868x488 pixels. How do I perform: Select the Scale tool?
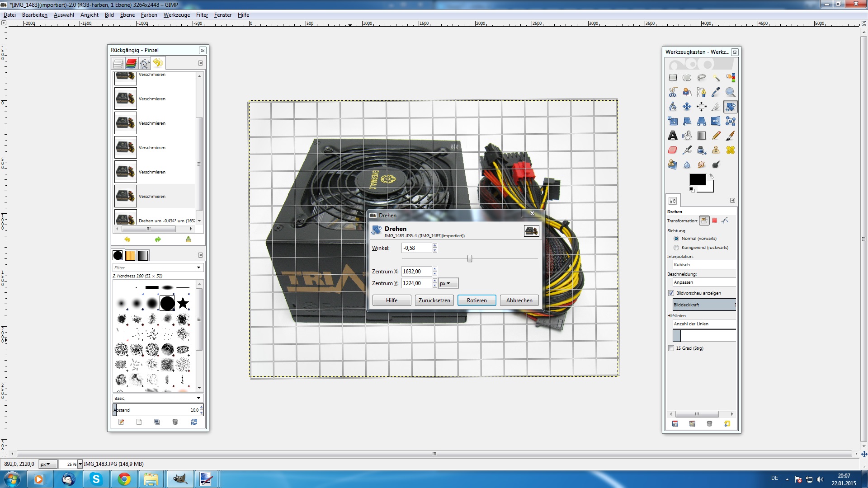673,121
